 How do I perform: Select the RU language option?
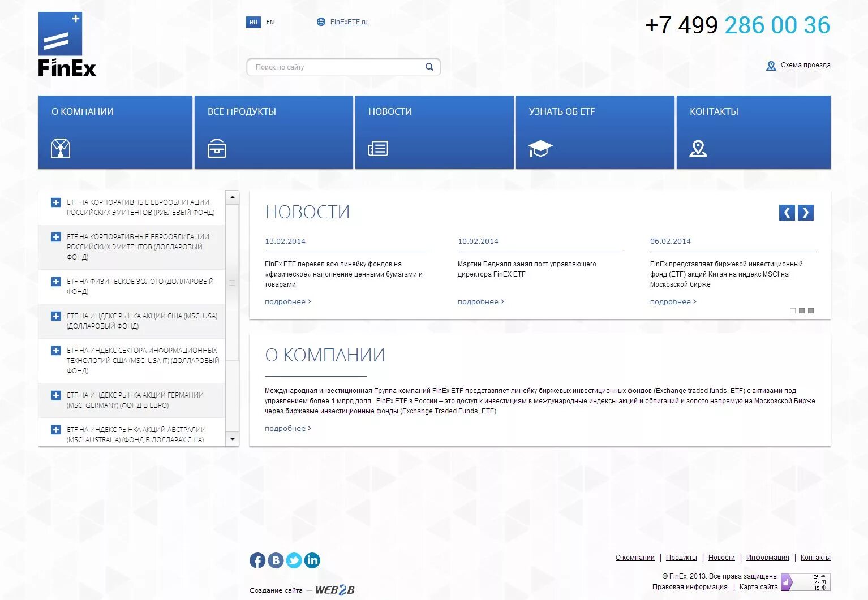[253, 22]
